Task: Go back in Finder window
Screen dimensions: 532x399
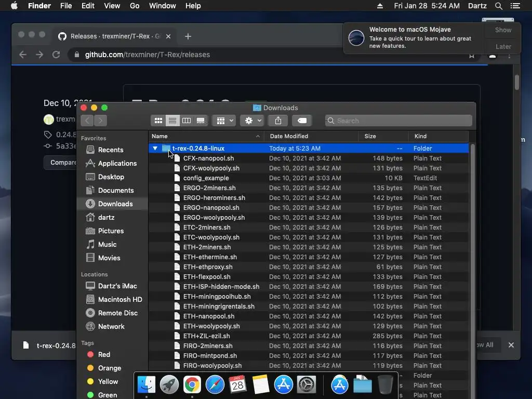Action: [x=87, y=121]
